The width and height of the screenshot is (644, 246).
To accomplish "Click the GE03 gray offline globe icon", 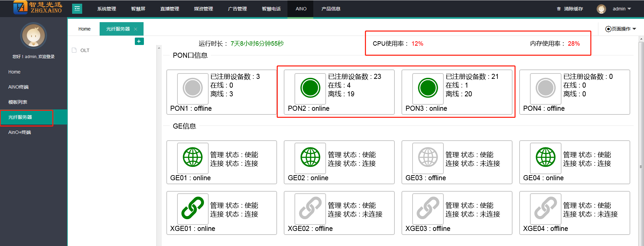I will pyautogui.click(x=428, y=157).
